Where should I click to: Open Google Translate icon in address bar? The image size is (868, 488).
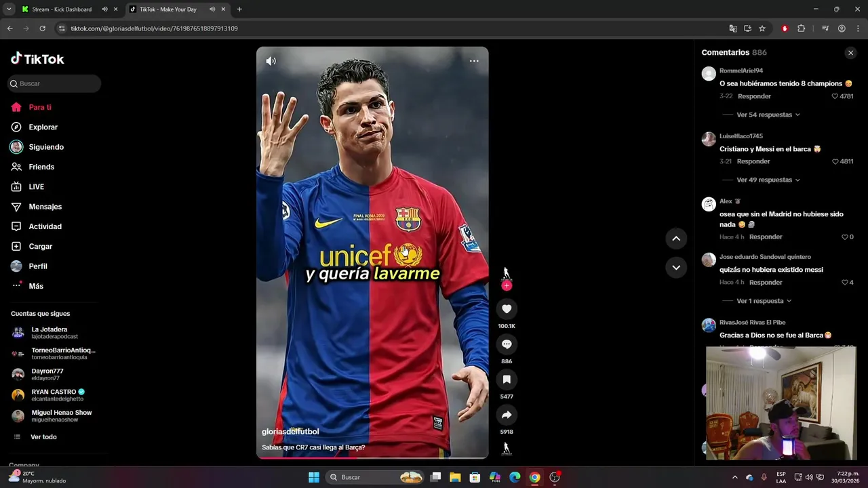click(733, 28)
